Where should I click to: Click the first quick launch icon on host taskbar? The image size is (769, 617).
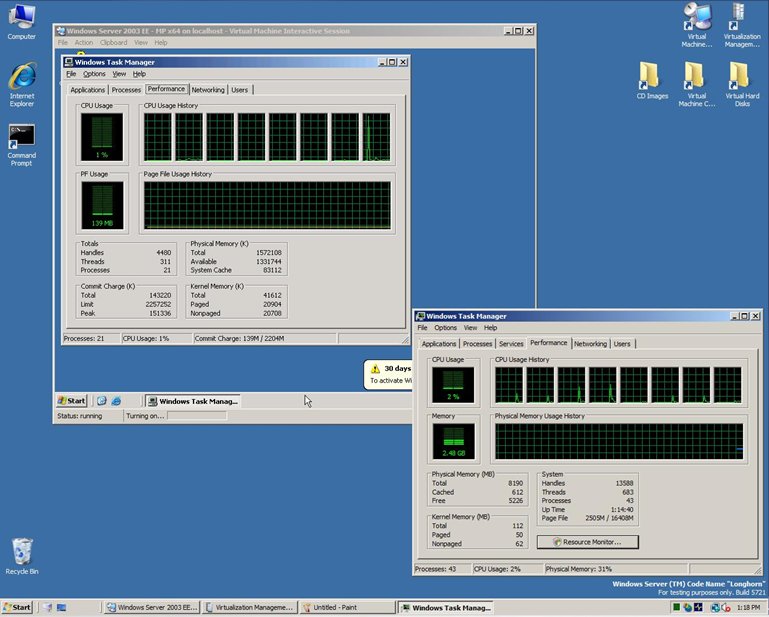tap(47, 608)
